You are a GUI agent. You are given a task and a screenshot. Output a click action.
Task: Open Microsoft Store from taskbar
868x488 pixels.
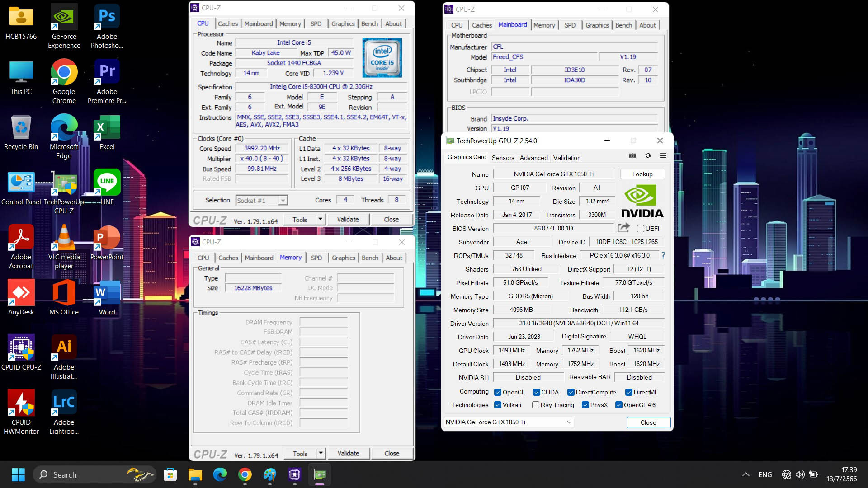(x=170, y=474)
